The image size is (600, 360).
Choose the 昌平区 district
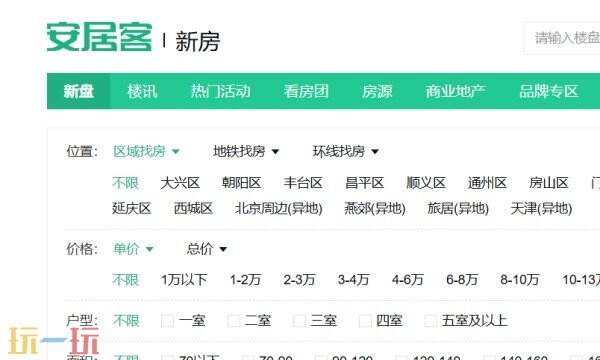364,183
